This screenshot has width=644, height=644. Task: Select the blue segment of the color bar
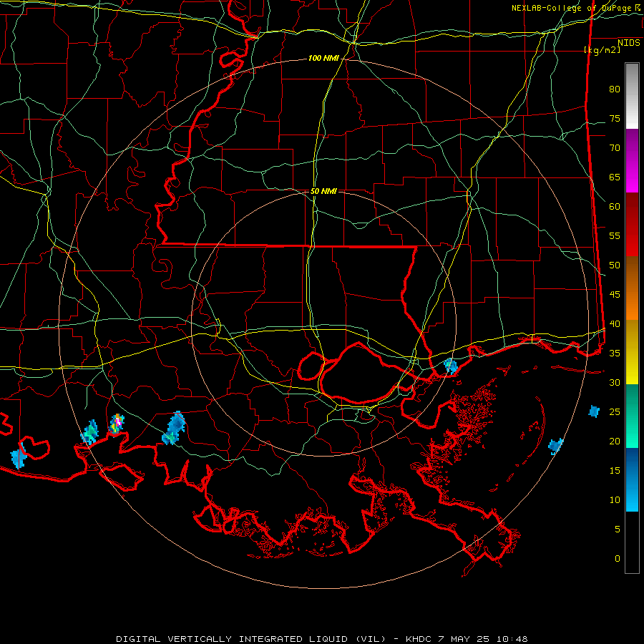[x=632, y=479]
